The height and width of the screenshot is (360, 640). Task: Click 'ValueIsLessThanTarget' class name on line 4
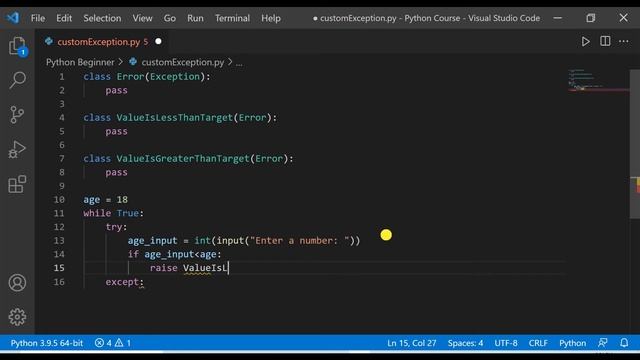(174, 118)
